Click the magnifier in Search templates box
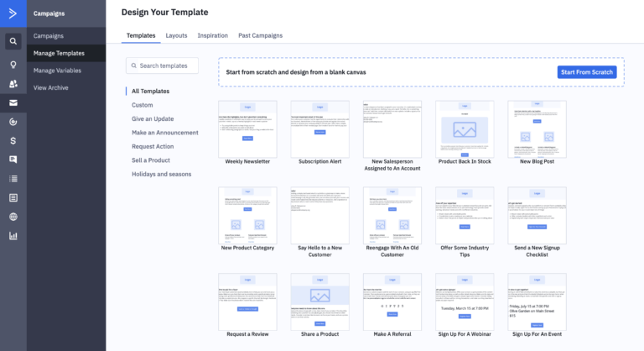 pyautogui.click(x=134, y=65)
